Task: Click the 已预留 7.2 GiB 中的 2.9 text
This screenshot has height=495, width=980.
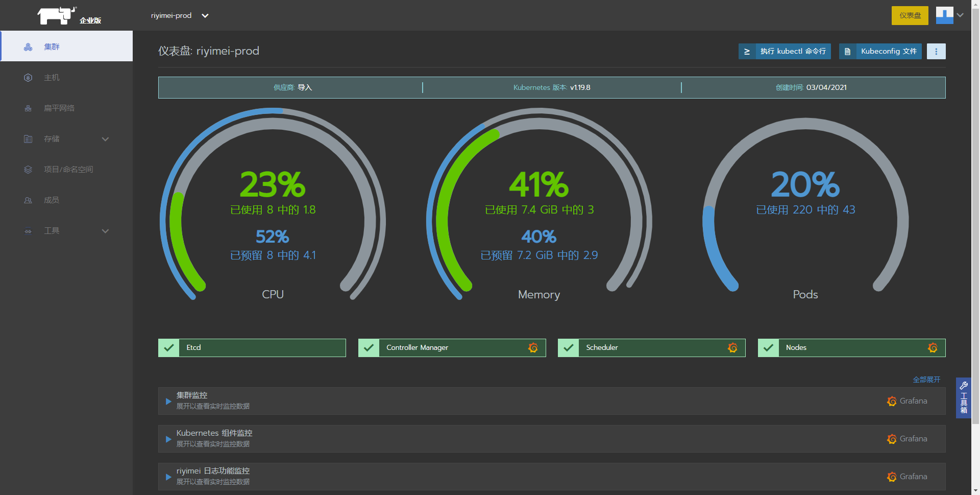Action: (x=539, y=255)
